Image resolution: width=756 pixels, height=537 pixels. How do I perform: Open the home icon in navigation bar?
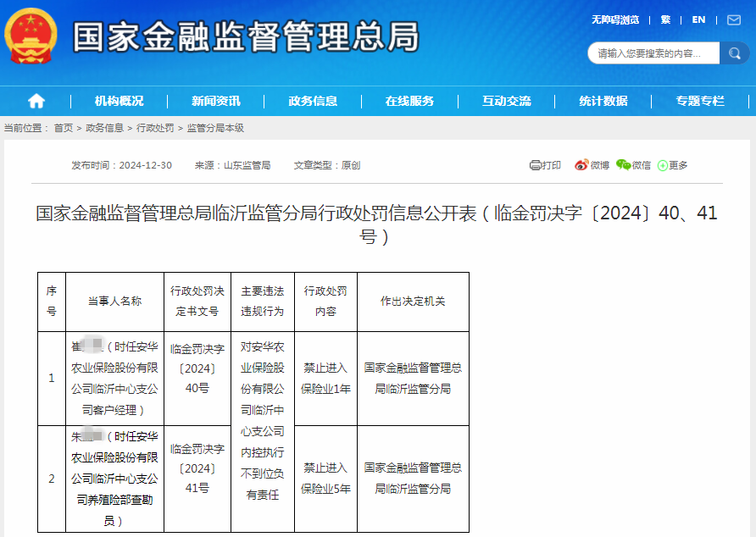coord(36,101)
